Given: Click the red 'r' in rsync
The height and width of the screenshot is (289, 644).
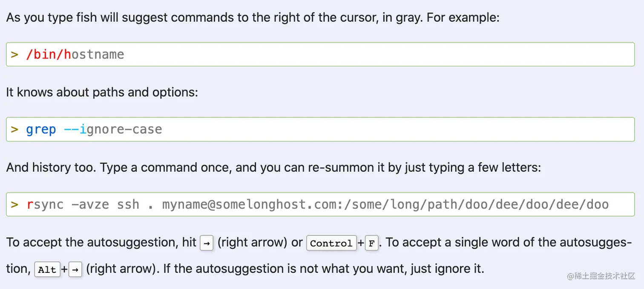Looking at the screenshot, I should (x=30, y=205).
